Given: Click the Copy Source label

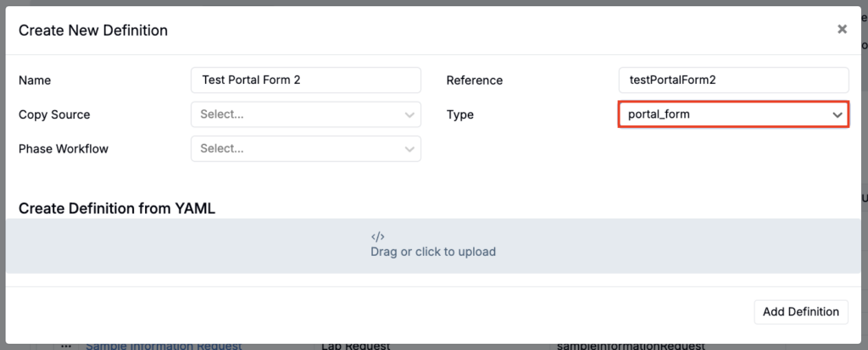Looking at the screenshot, I should 54,114.
